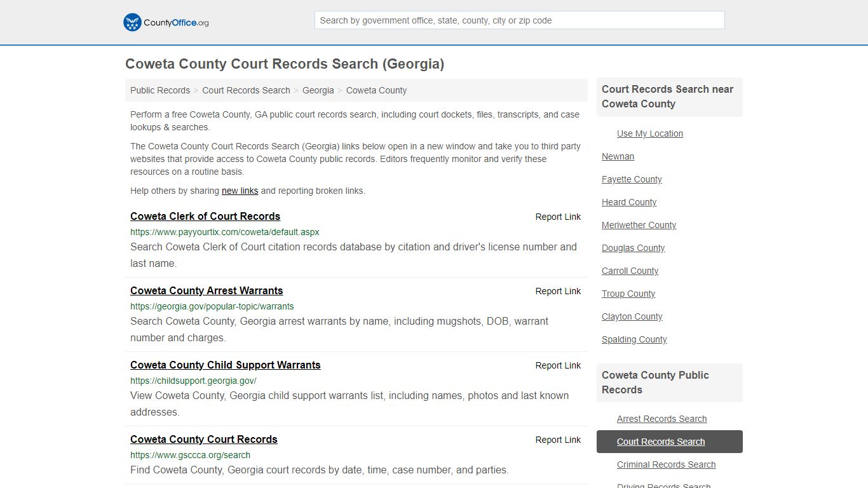Open Coweta Clerk of Court Records
Screen dimensions: 868x488
point(205,216)
